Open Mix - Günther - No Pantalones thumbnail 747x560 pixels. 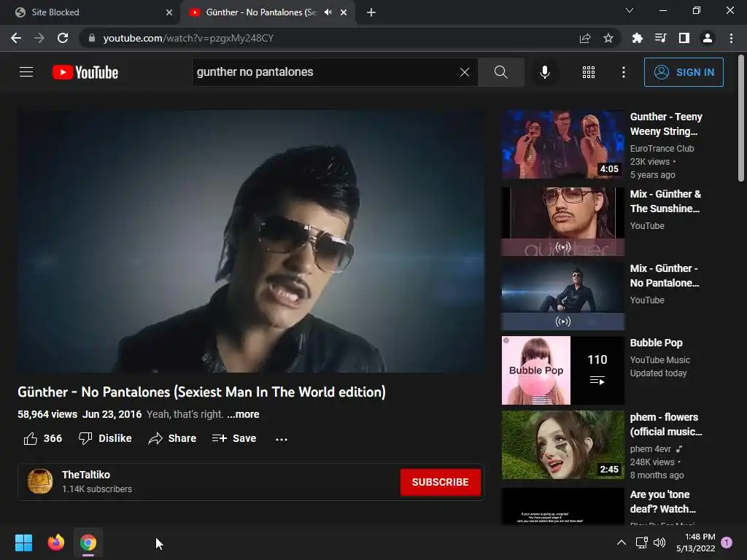tap(562, 296)
